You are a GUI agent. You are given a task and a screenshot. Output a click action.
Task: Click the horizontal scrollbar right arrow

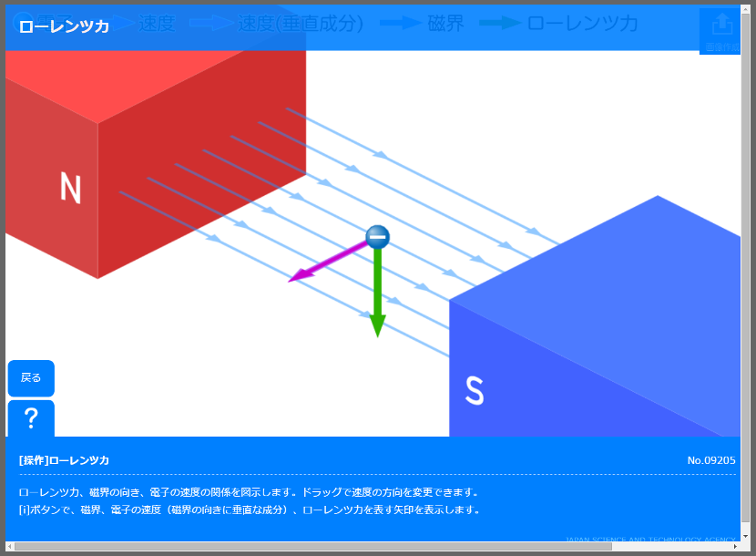pyautogui.click(x=735, y=547)
